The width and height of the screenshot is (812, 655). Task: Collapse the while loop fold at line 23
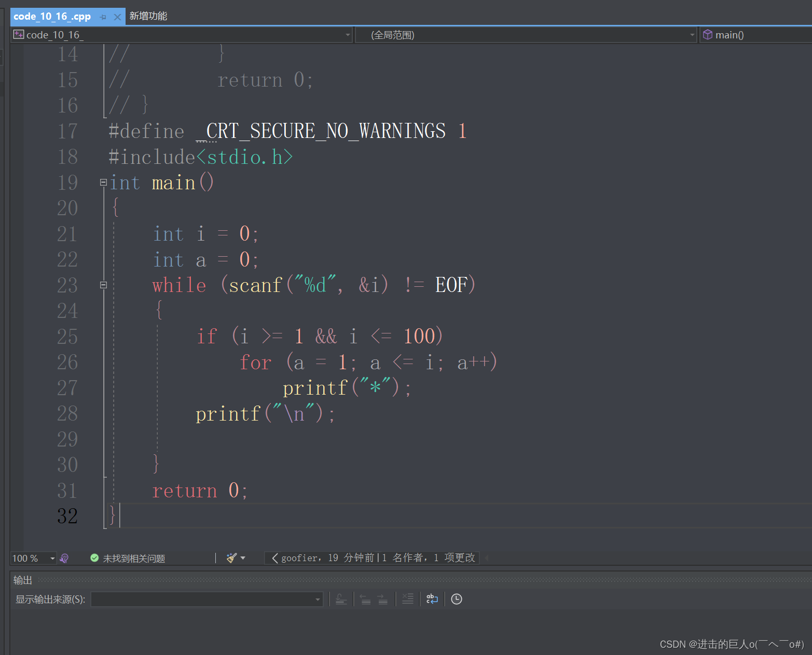103,285
